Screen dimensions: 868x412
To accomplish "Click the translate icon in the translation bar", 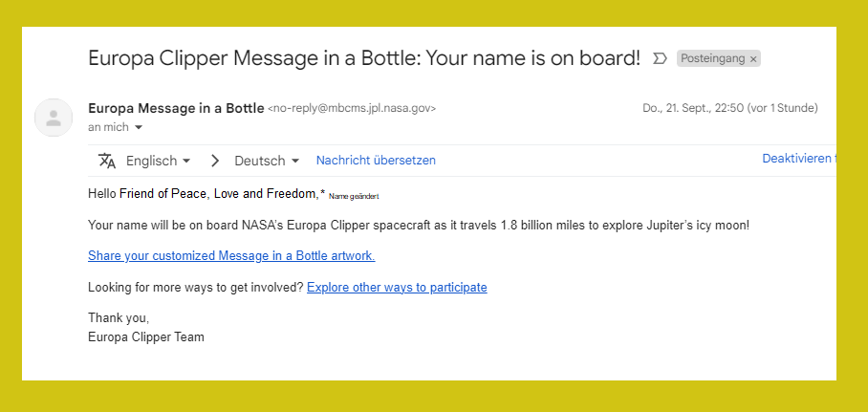I will click(107, 161).
